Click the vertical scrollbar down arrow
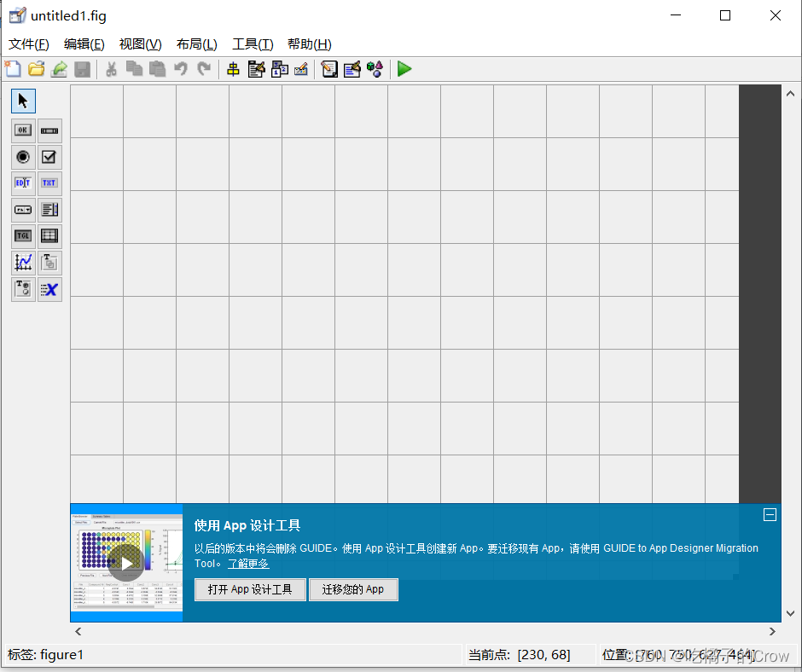 [x=790, y=613]
